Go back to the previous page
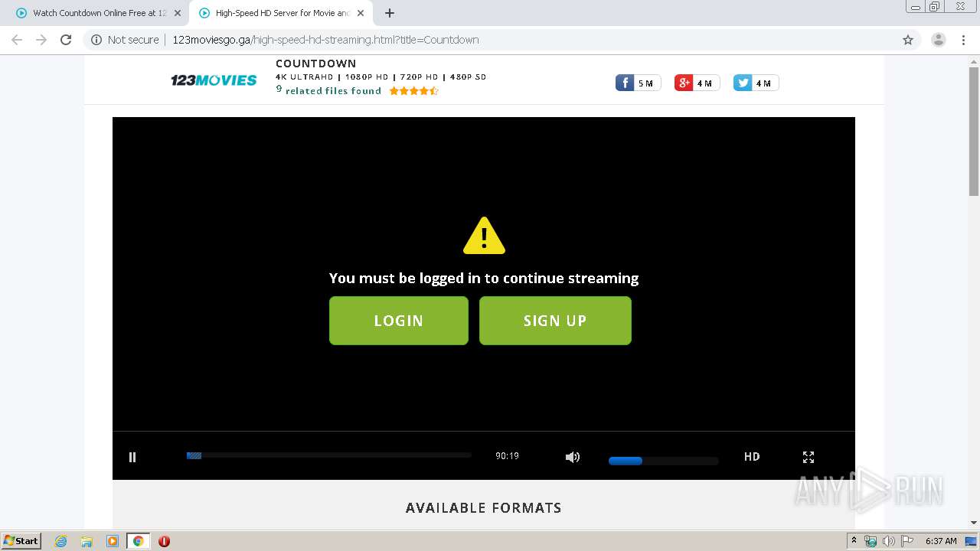This screenshot has width=980, height=551. [17, 40]
